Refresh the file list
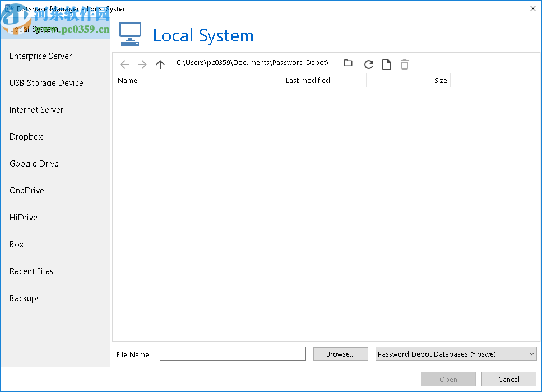Screen dimensions: 542x392 point(369,64)
